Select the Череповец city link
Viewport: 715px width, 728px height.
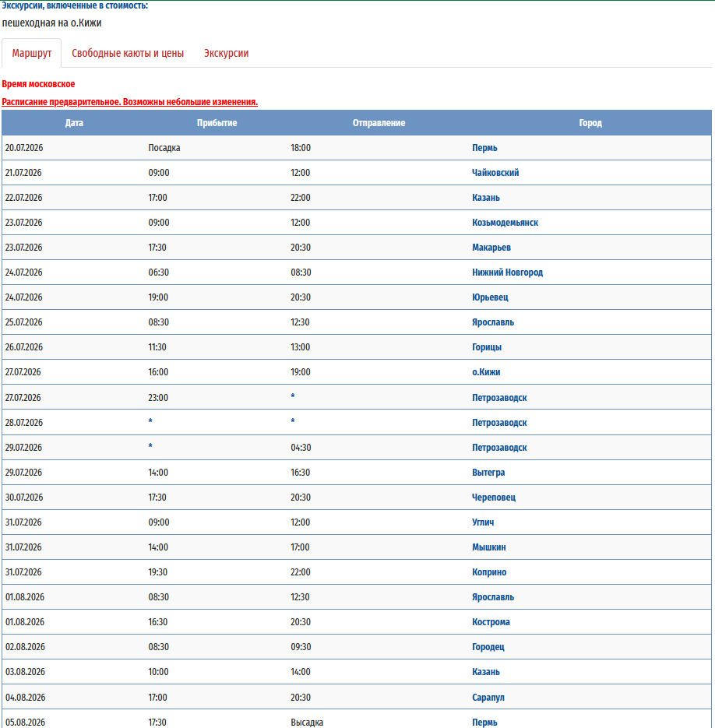(x=494, y=498)
